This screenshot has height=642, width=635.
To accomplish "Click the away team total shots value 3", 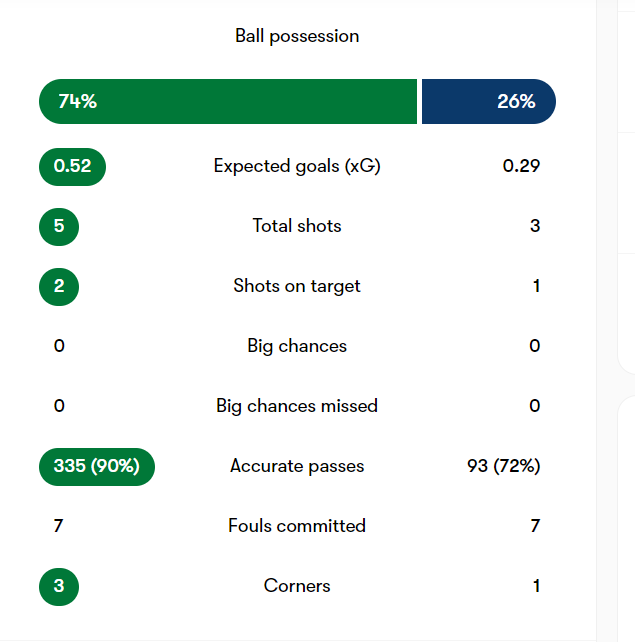I will [x=535, y=226].
